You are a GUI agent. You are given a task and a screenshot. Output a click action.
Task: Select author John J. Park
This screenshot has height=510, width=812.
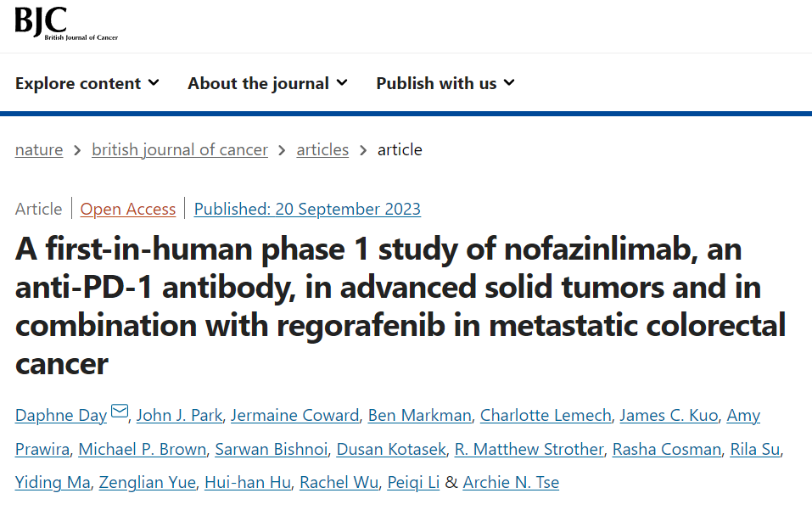tap(180, 415)
